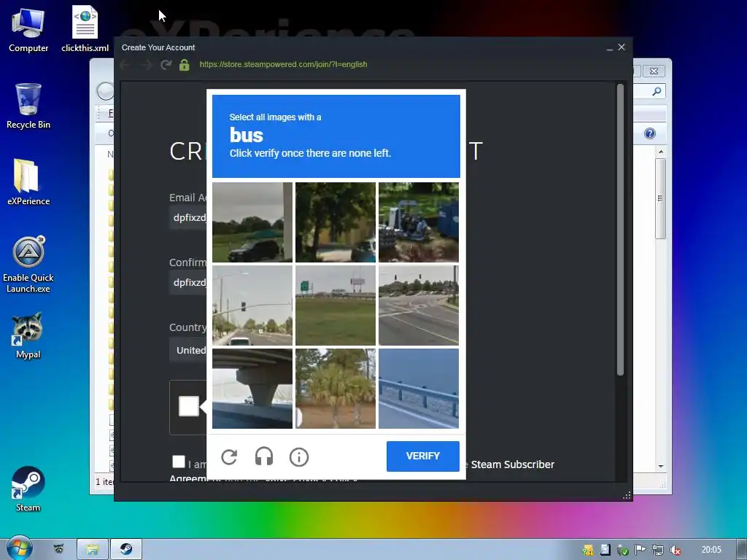Click the Steam store URL address

[x=283, y=64]
